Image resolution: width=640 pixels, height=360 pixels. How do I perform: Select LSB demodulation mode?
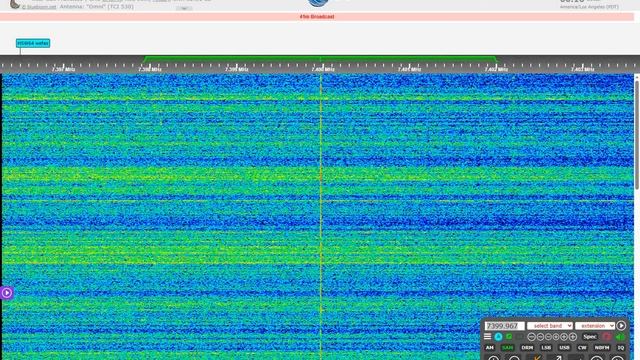click(x=546, y=348)
